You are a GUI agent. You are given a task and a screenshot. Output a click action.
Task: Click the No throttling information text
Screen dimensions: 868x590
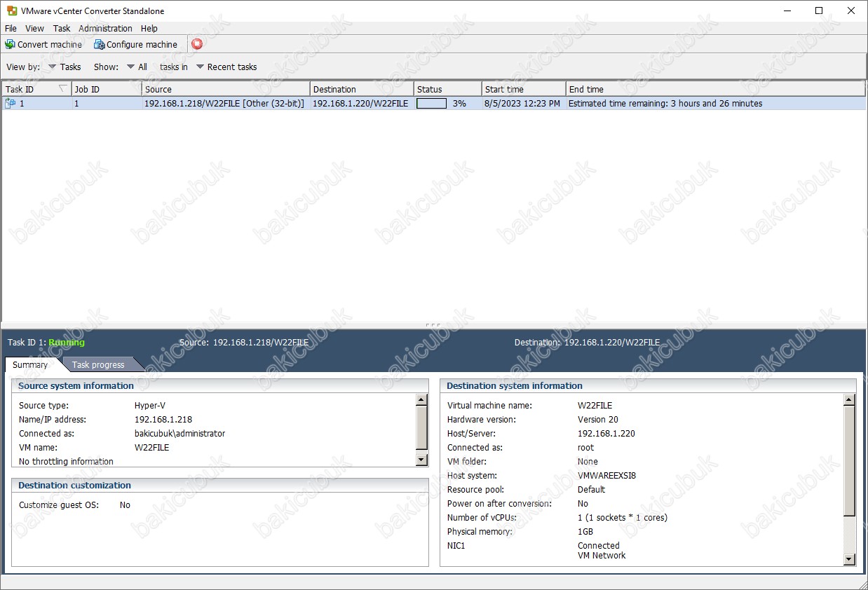66,462
